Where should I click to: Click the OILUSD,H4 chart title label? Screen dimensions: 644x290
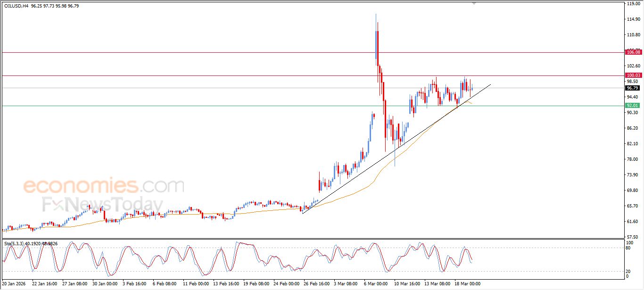[x=15, y=6]
